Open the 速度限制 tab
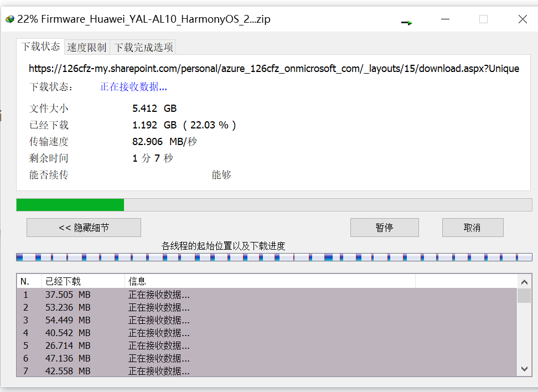The height and width of the screenshot is (392, 538). coord(87,48)
